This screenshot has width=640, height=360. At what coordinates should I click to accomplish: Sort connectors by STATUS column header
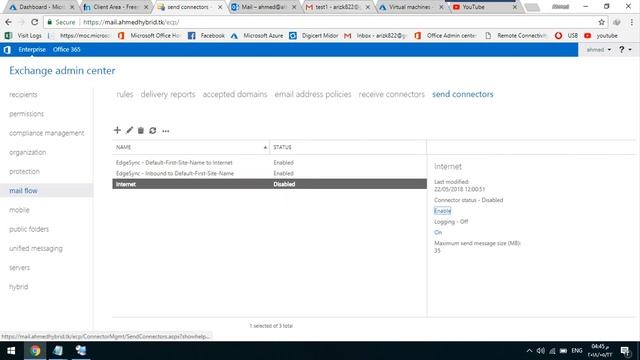click(x=348, y=147)
